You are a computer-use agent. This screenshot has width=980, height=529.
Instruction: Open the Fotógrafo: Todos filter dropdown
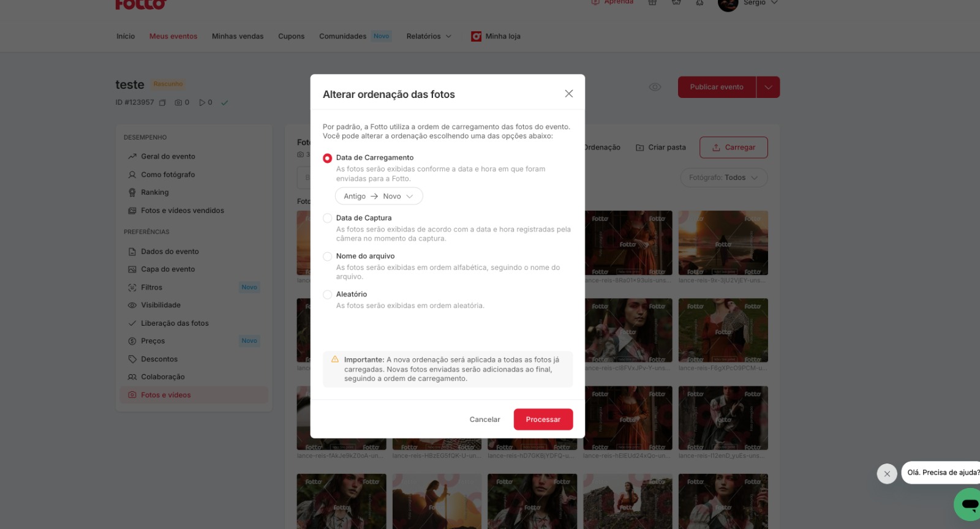(x=723, y=178)
